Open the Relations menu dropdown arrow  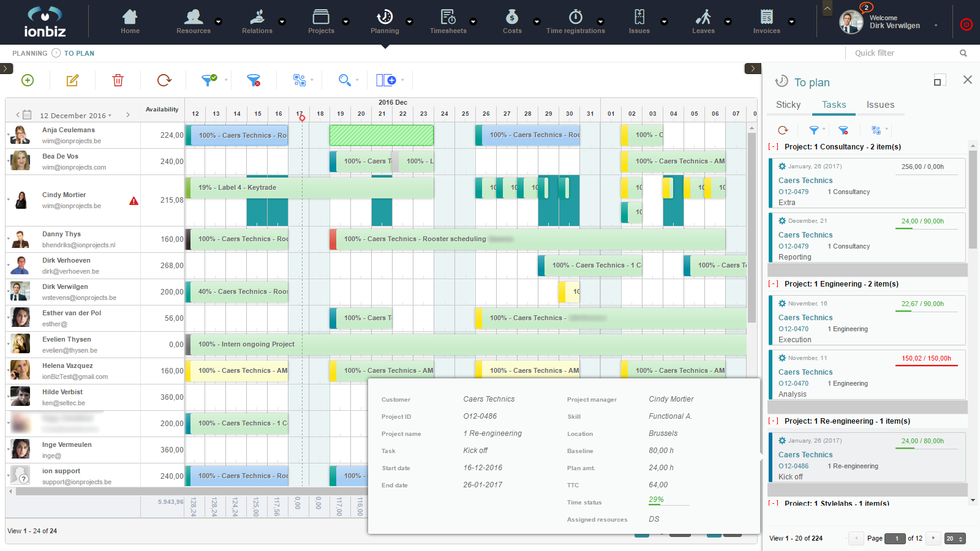pyautogui.click(x=282, y=21)
